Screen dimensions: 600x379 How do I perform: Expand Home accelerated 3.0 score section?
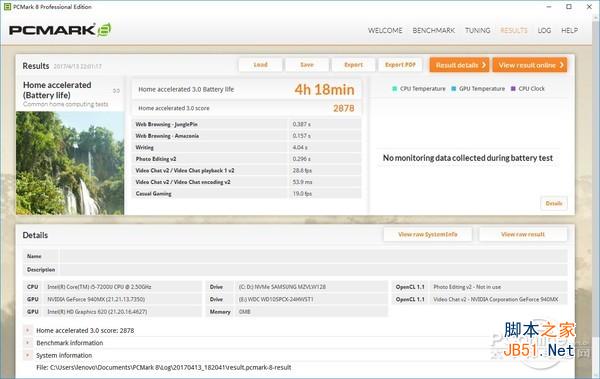28,330
